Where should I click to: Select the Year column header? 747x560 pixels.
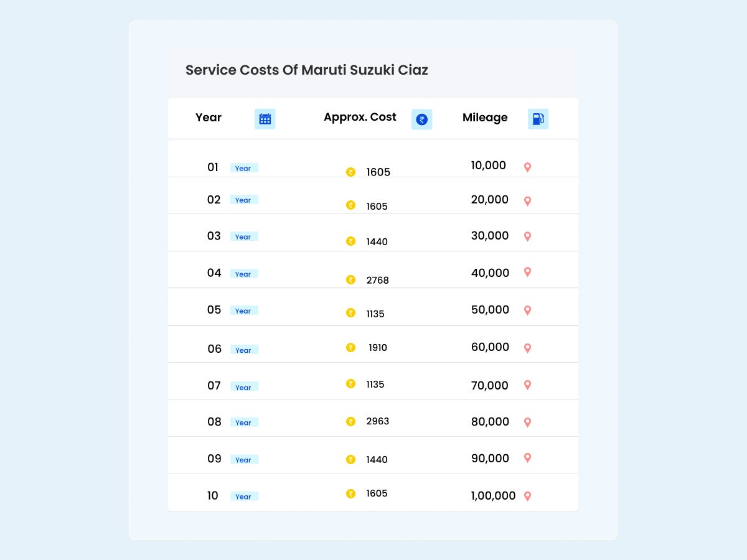point(209,118)
